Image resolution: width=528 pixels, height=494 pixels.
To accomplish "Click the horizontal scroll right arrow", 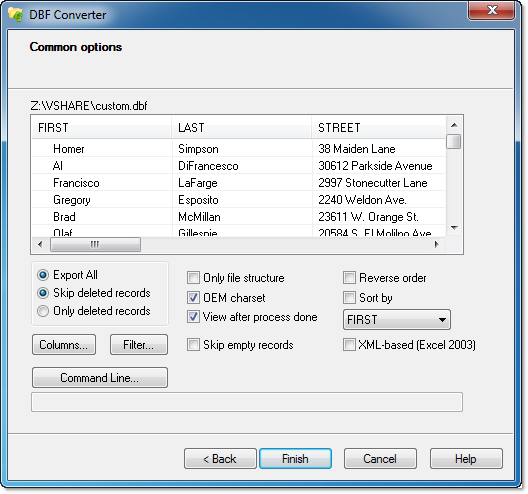I will [436, 244].
